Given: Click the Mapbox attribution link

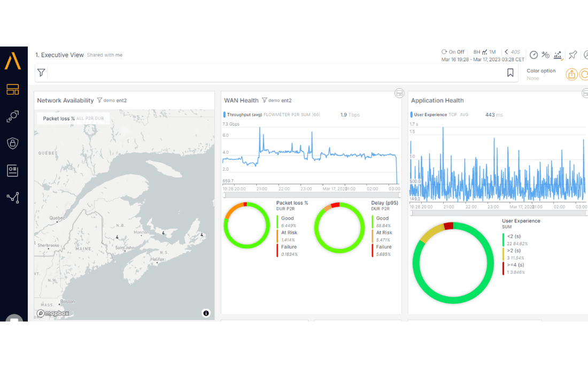Looking at the screenshot, I should [x=52, y=313].
